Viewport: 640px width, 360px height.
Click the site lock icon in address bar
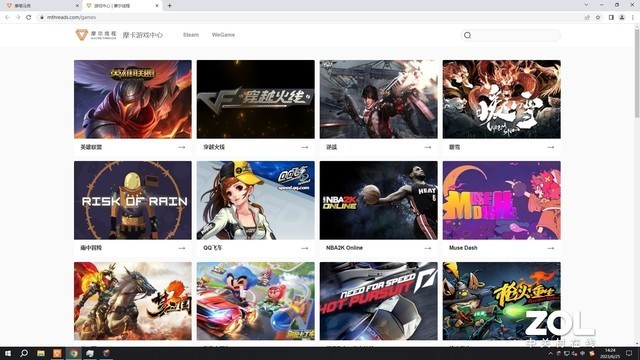42,17
